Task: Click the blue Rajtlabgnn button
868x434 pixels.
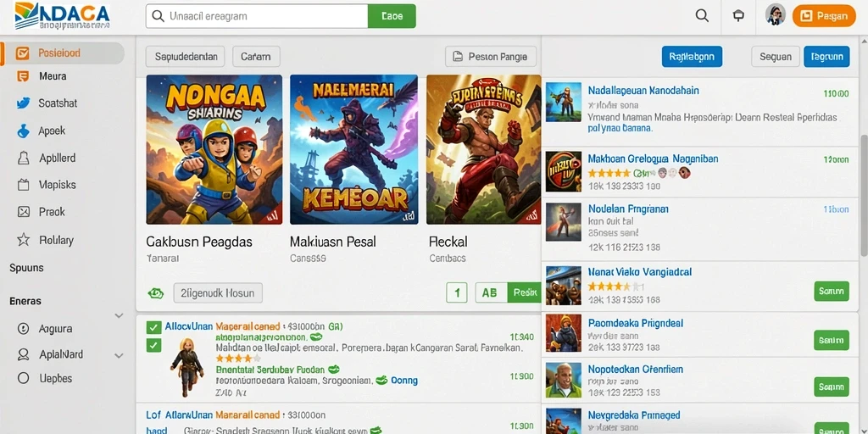Action: [692, 57]
